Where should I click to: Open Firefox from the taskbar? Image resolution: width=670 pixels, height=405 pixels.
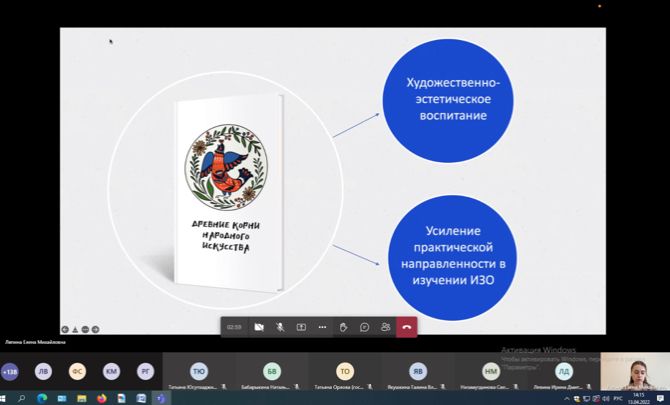(x=101, y=398)
